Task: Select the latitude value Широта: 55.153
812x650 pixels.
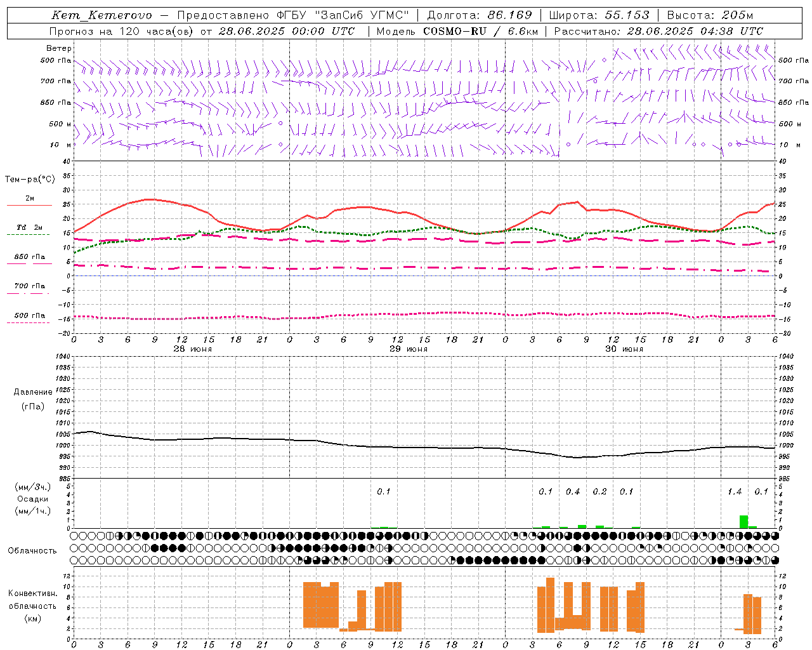Action: 599,15
